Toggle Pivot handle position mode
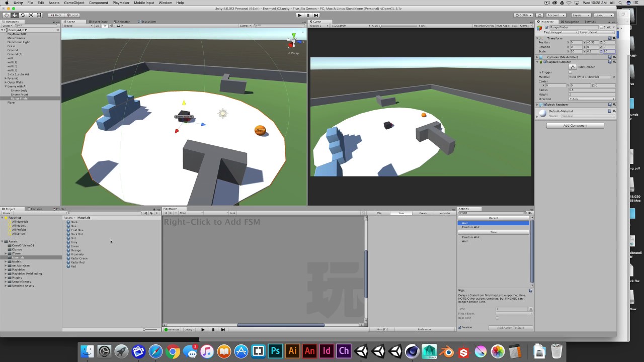The width and height of the screenshot is (644, 362). (x=55, y=15)
